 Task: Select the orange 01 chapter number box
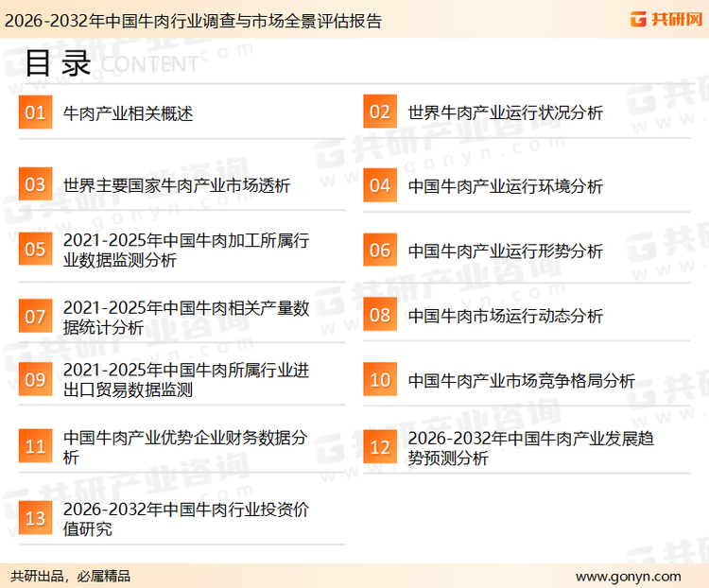(35, 112)
